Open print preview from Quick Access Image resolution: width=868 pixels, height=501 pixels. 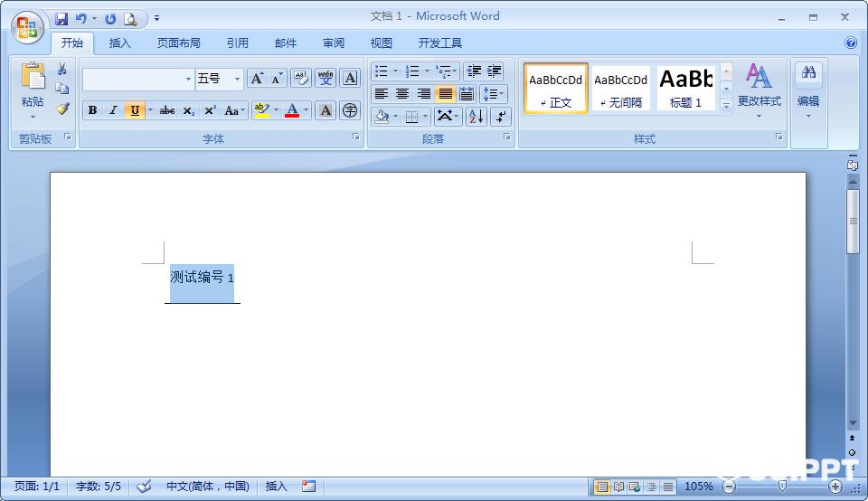(x=130, y=19)
